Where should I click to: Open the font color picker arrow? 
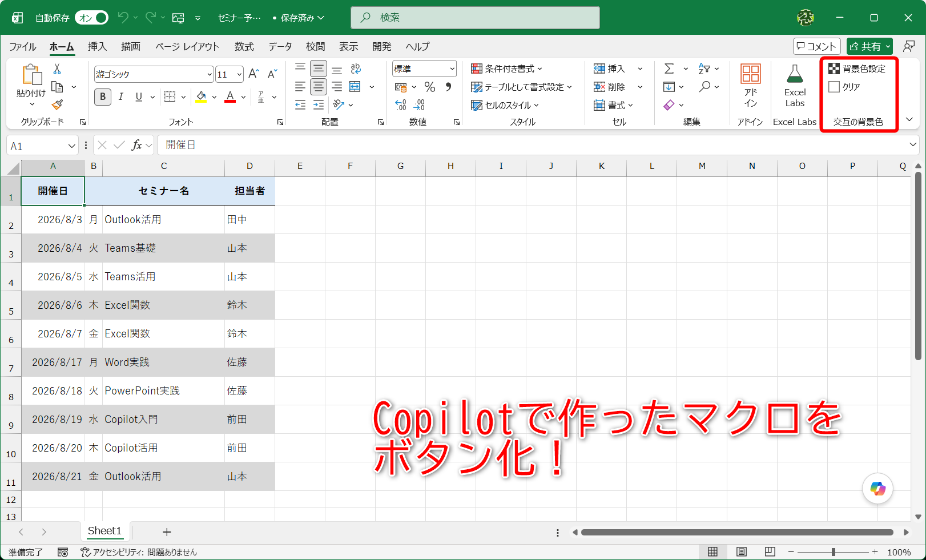[x=243, y=97]
